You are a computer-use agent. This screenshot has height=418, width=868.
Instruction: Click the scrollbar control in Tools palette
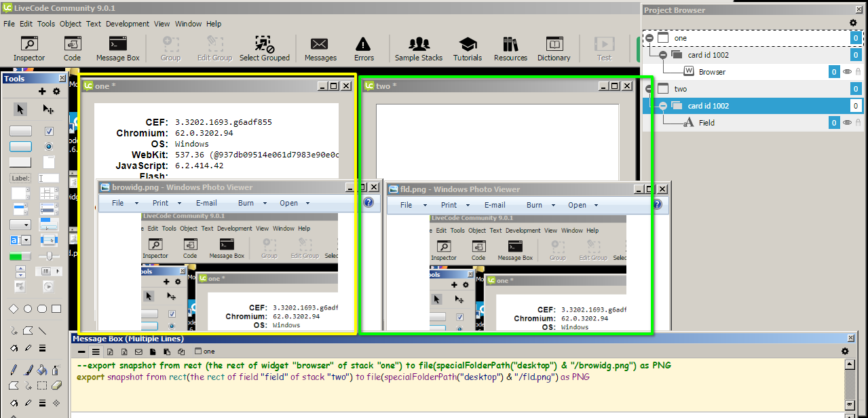[x=49, y=271]
